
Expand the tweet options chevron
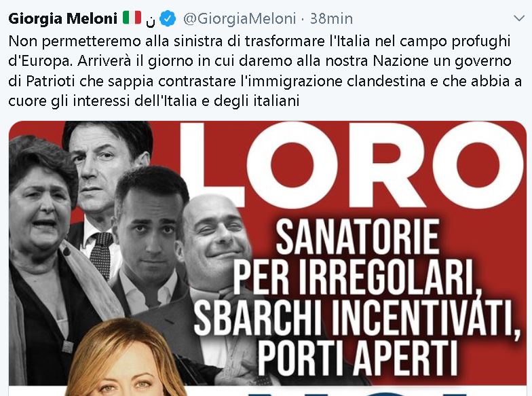pyautogui.click(x=518, y=18)
